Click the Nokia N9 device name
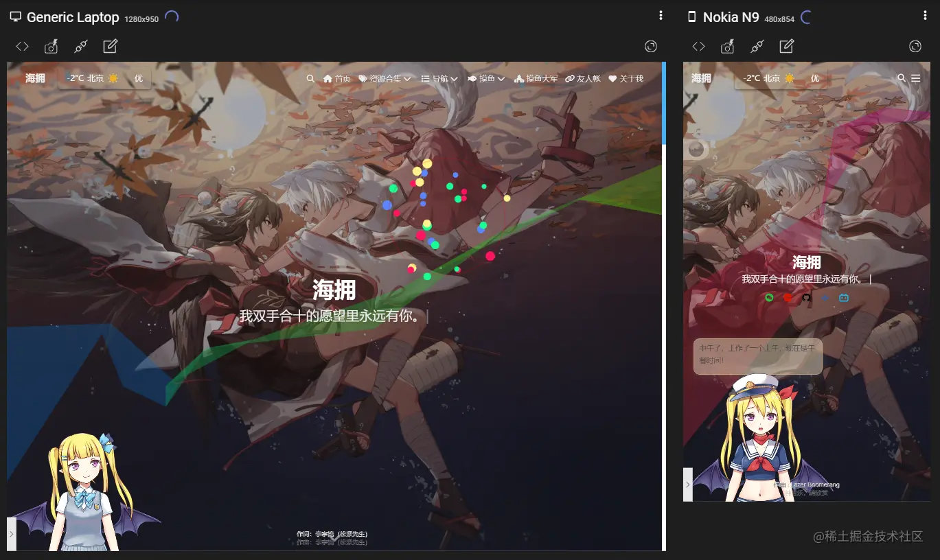The image size is (940, 560). click(x=731, y=17)
